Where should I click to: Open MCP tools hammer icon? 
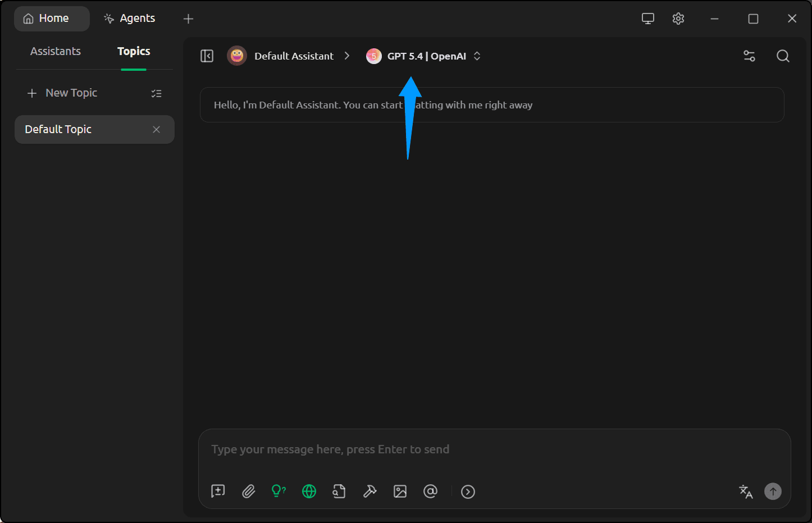tap(369, 492)
